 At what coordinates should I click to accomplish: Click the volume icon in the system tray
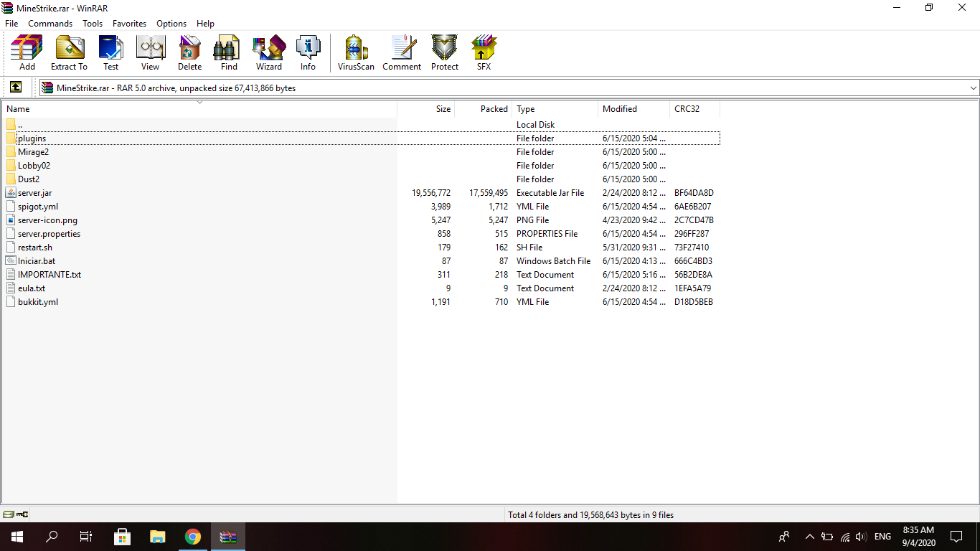[861, 537]
